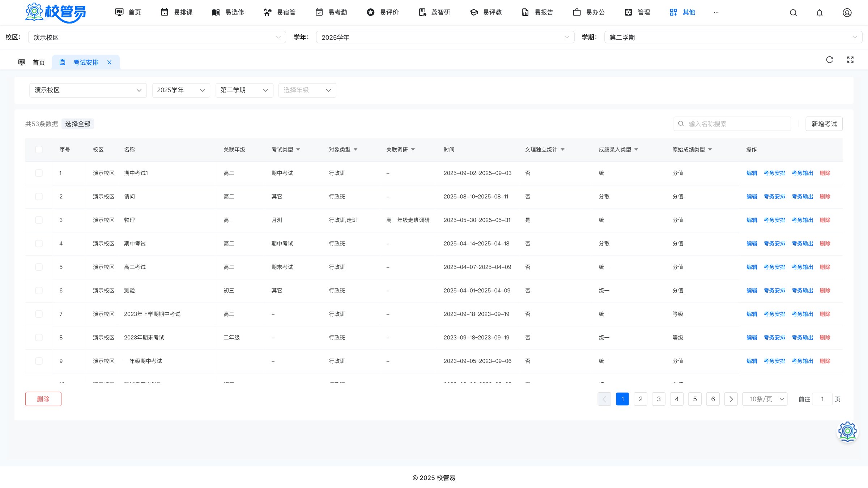This screenshot has height=488, width=868.
Task: Open the 2025学年 filter dropdown in panel
Action: pos(181,90)
